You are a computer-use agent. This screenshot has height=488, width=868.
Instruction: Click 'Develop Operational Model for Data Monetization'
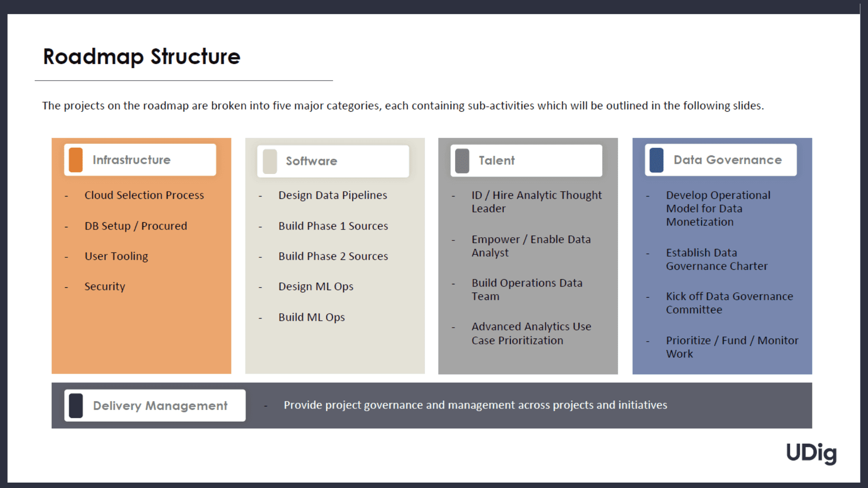[x=718, y=209]
